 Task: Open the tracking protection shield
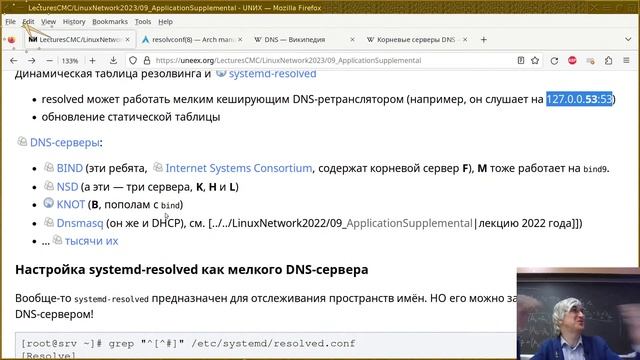point(133,60)
